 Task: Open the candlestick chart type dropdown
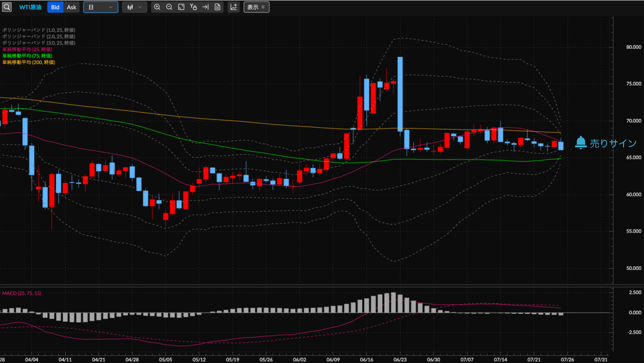134,7
